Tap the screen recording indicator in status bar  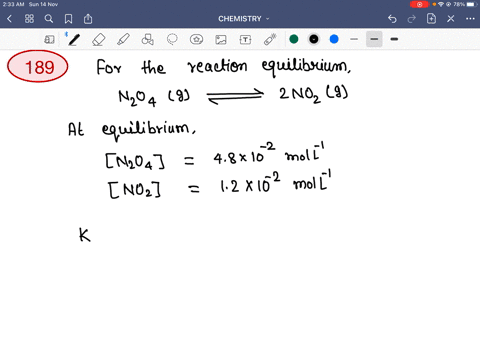[x=419, y=4]
